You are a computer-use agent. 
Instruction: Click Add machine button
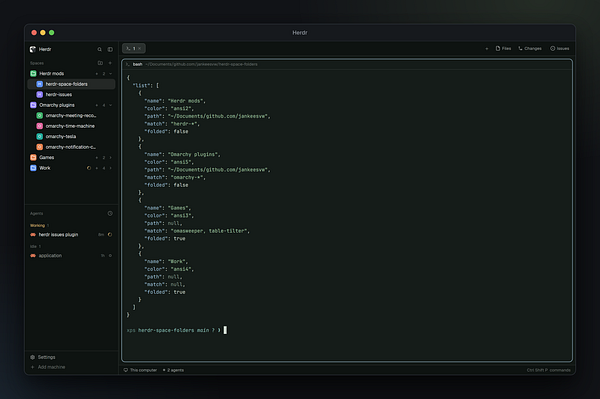tap(48, 367)
